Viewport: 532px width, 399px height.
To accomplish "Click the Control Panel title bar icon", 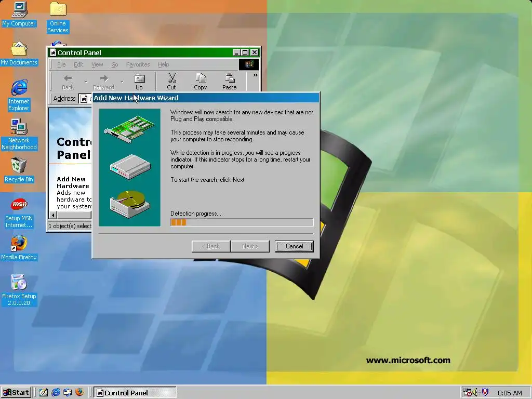I will pyautogui.click(x=52, y=52).
